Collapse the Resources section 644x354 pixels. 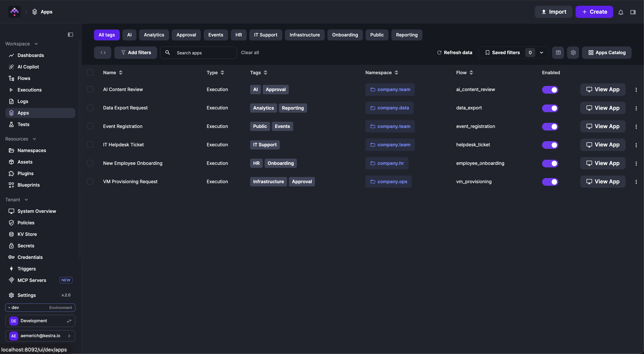21,139
